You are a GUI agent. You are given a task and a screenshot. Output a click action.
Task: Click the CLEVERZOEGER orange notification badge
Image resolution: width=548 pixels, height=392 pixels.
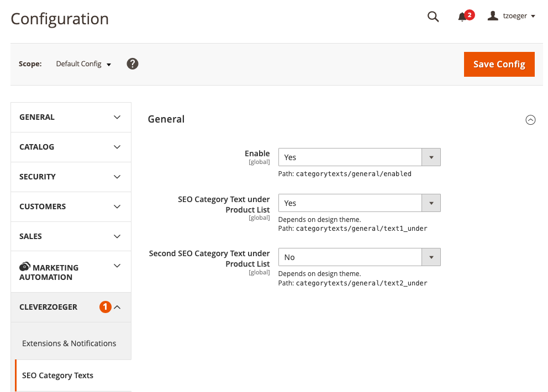[x=105, y=307]
